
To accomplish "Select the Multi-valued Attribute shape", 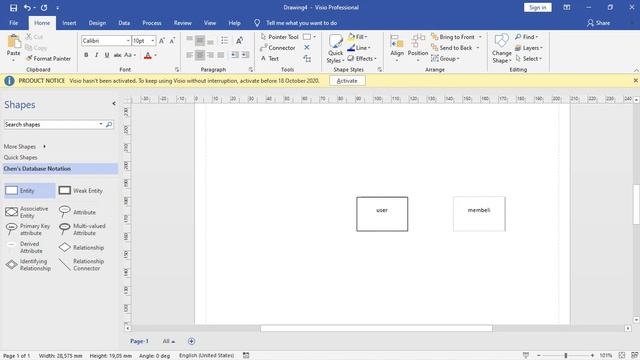I will coord(82,229).
